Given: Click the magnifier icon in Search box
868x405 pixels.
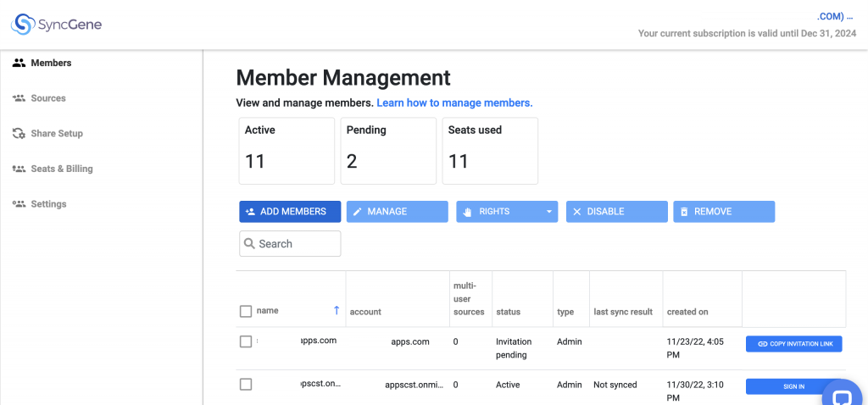Looking at the screenshot, I should click(x=249, y=244).
